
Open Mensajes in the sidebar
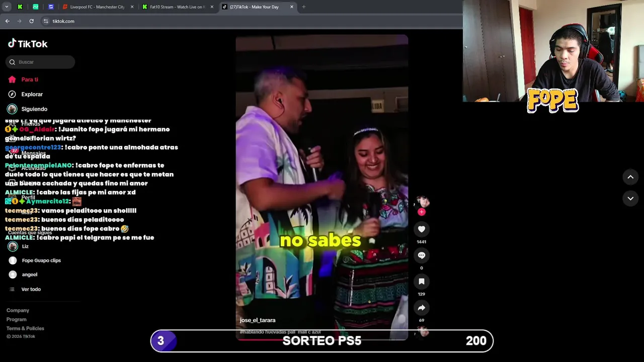(x=33, y=153)
